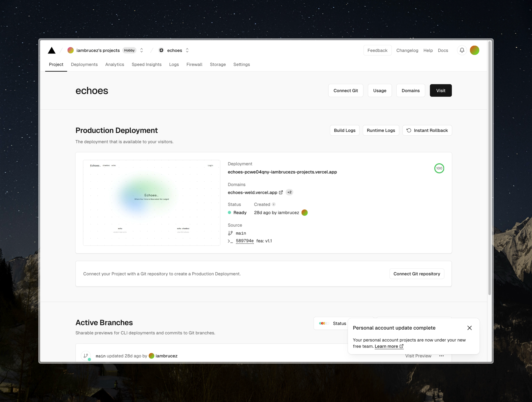Open the Docs link

443,50
